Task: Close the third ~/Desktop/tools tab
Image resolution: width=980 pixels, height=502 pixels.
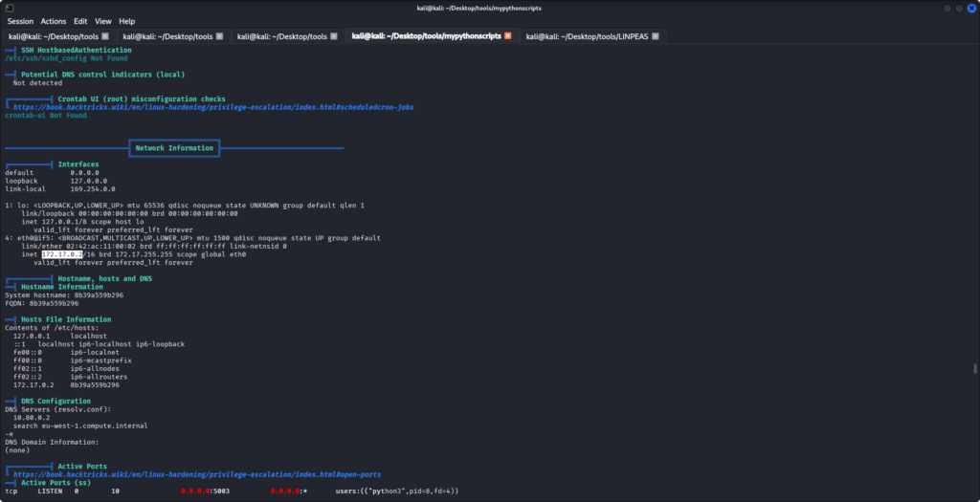Action: (x=334, y=36)
